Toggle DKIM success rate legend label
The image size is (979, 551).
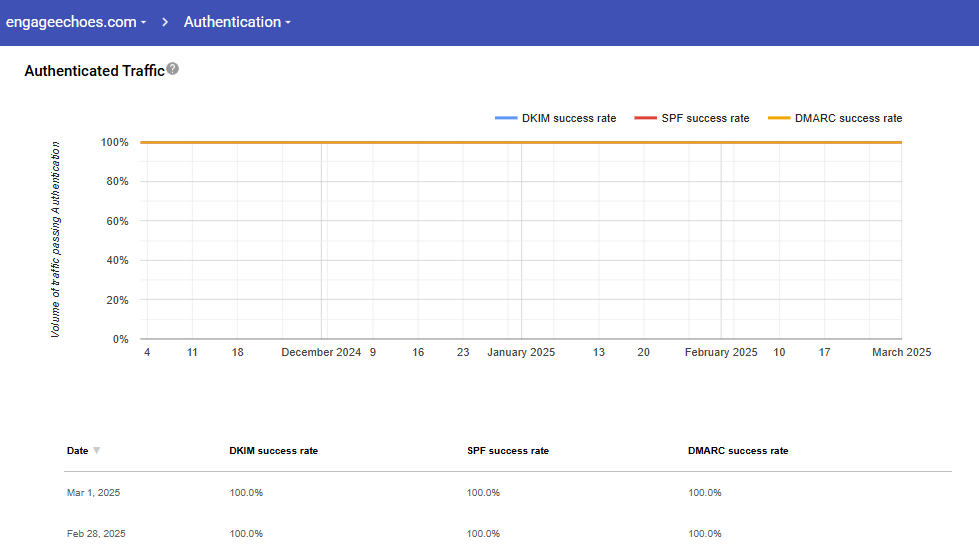(x=569, y=118)
